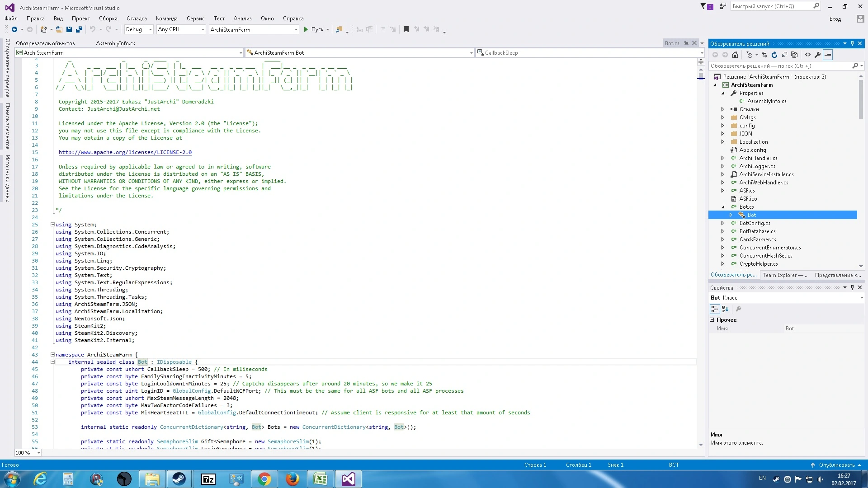Select BotConfig.cs in Solution Explorer
Screen dimensions: 868x488
[755, 223]
